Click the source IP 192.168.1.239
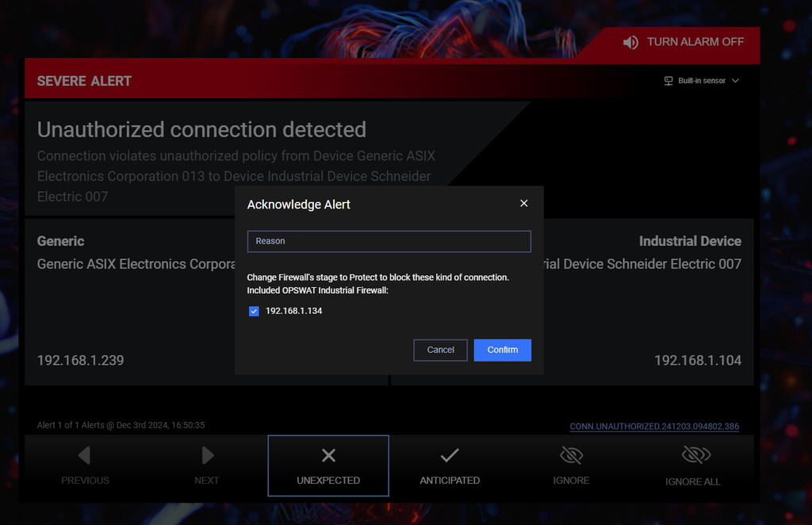Image resolution: width=812 pixels, height=525 pixels. pos(80,360)
